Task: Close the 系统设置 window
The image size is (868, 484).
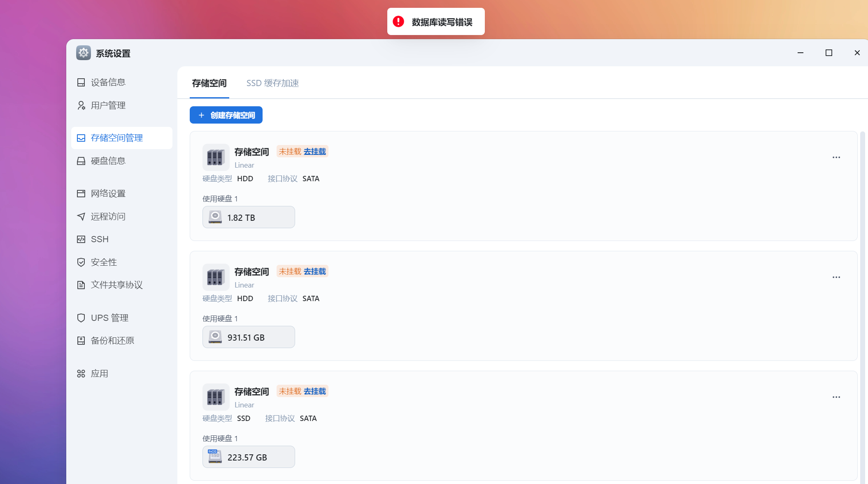Action: click(x=857, y=53)
